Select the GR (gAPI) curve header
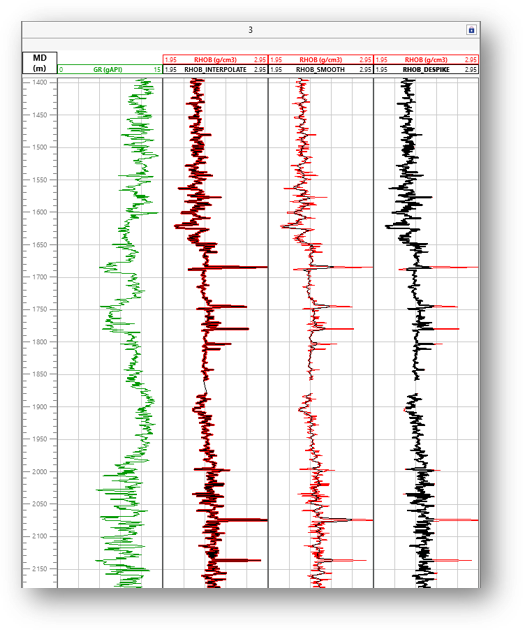This screenshot has width=523, height=630. click(x=110, y=69)
